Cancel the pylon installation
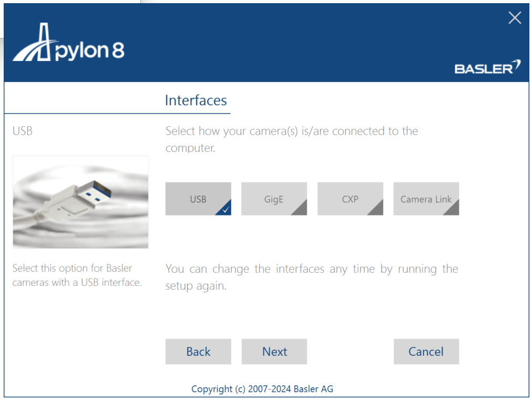The image size is (532, 399). tap(426, 352)
